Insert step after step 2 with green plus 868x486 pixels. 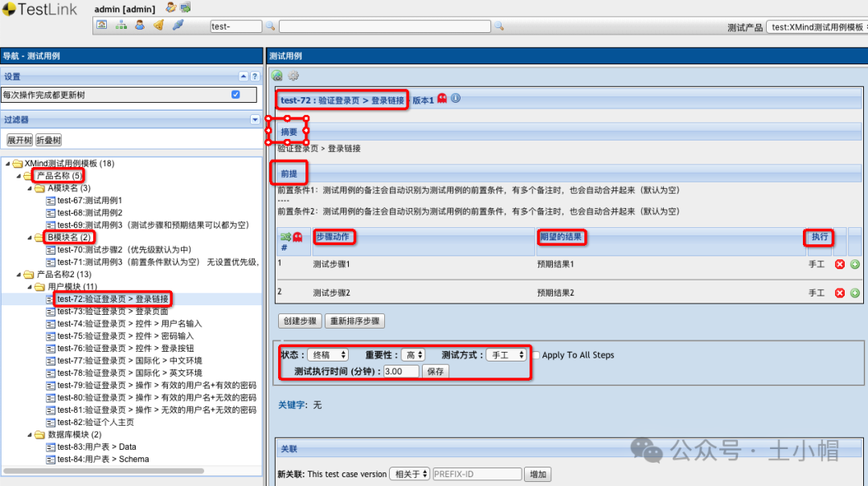[x=854, y=293]
